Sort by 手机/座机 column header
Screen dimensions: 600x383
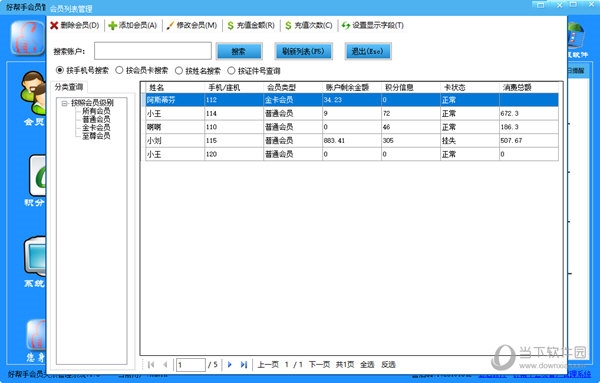pyautogui.click(x=234, y=88)
